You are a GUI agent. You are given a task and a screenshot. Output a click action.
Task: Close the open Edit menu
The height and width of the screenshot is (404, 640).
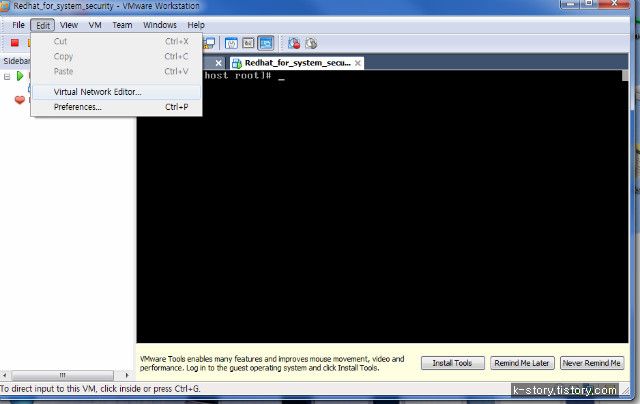(x=42, y=25)
